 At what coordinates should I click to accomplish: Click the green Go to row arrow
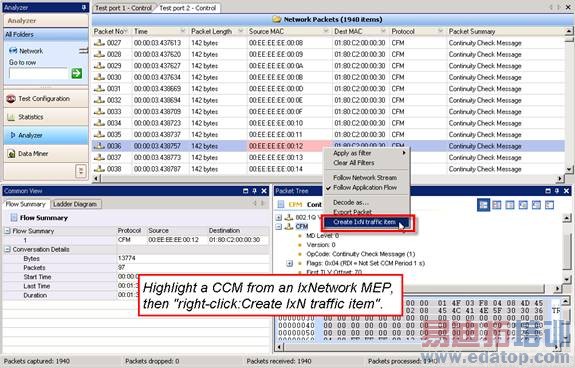(x=77, y=73)
